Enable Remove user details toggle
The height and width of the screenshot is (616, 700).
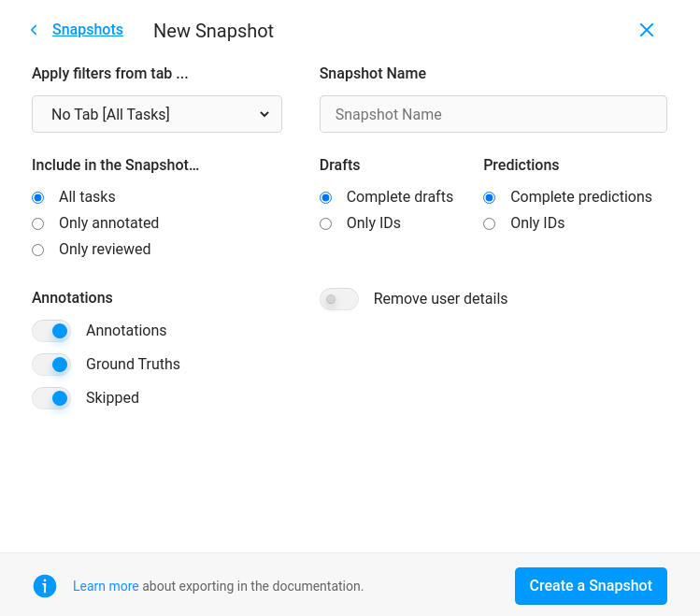[339, 299]
